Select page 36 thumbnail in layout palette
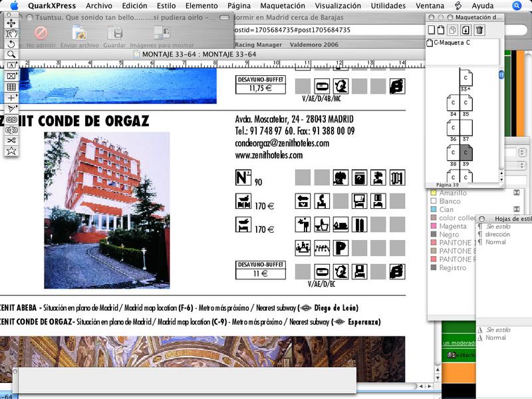The width and height of the screenshot is (532, 399). (x=454, y=128)
